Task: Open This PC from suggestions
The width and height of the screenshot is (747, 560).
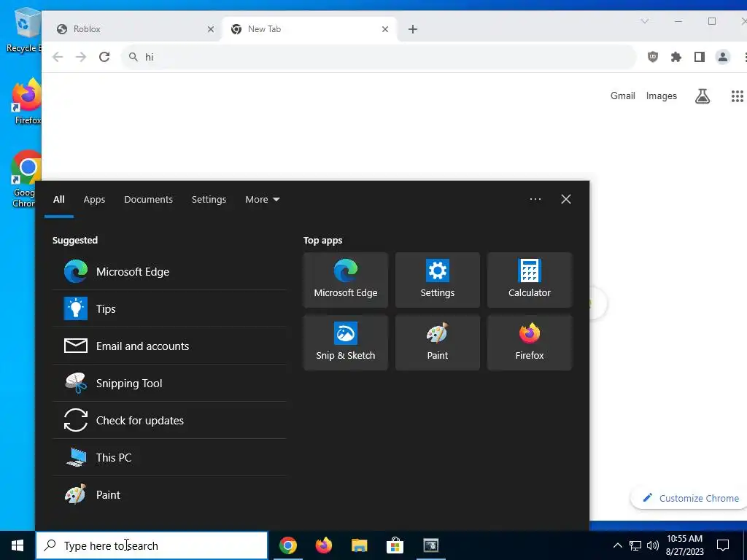Action: [169, 457]
